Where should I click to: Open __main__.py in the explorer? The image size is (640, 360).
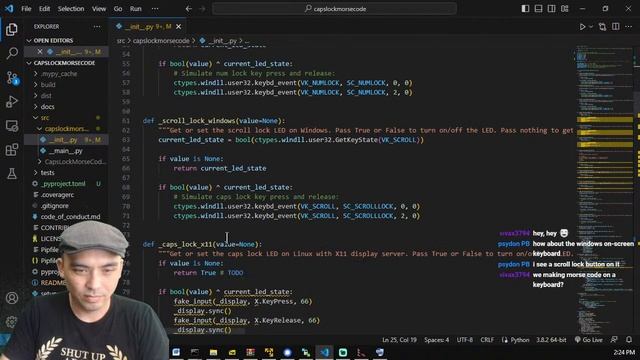(x=66, y=151)
